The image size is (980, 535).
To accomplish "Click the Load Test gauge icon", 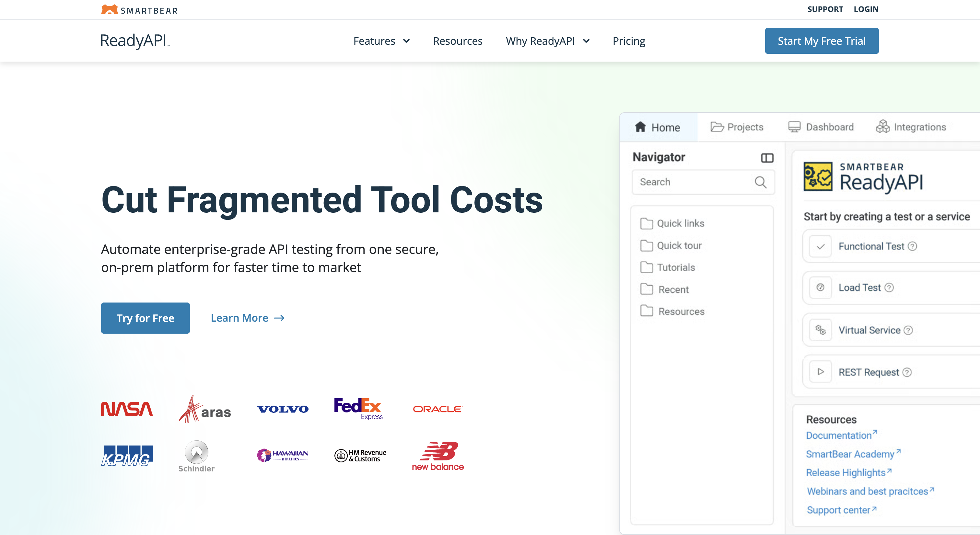I will tap(820, 288).
